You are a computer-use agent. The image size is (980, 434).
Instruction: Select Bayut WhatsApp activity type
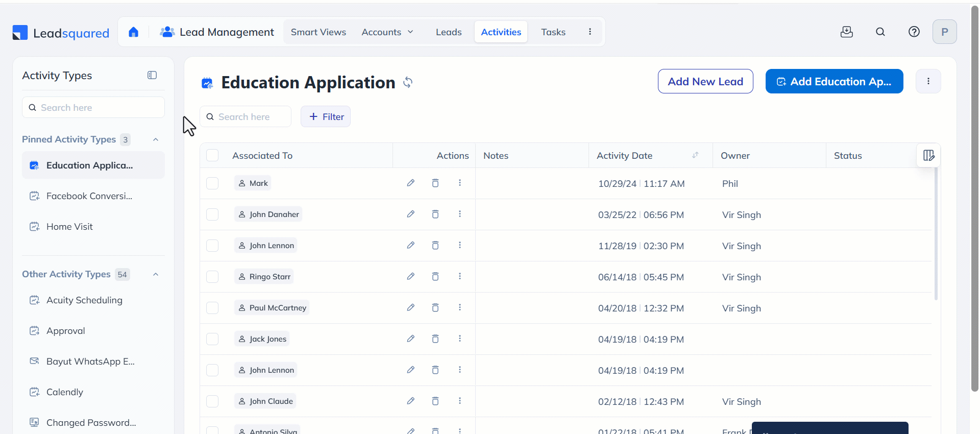(93, 361)
